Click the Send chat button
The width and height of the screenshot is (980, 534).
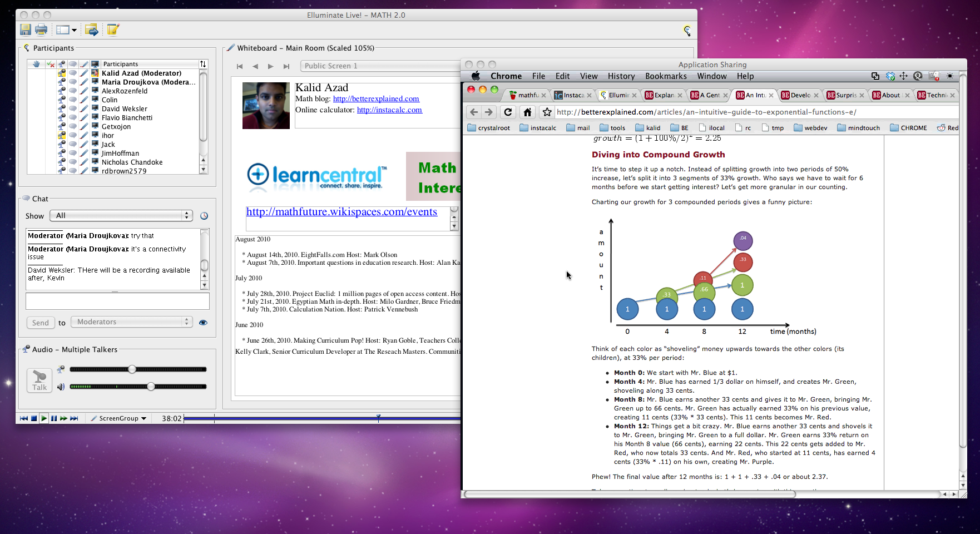(40, 323)
